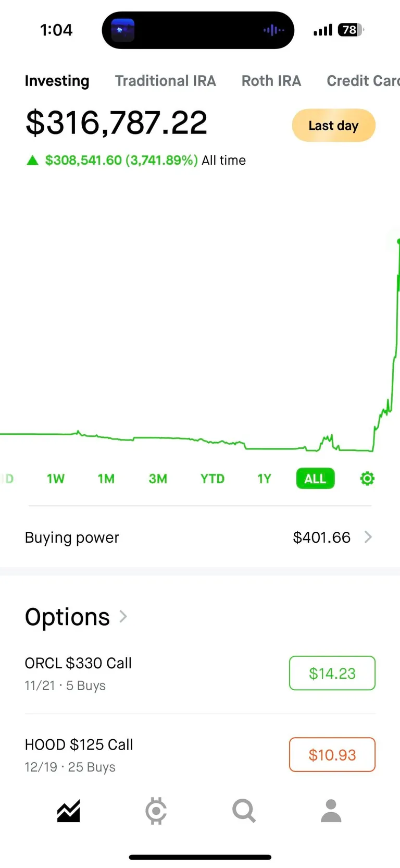Expand the Options section chevron
This screenshot has width=400, height=868.
123,617
